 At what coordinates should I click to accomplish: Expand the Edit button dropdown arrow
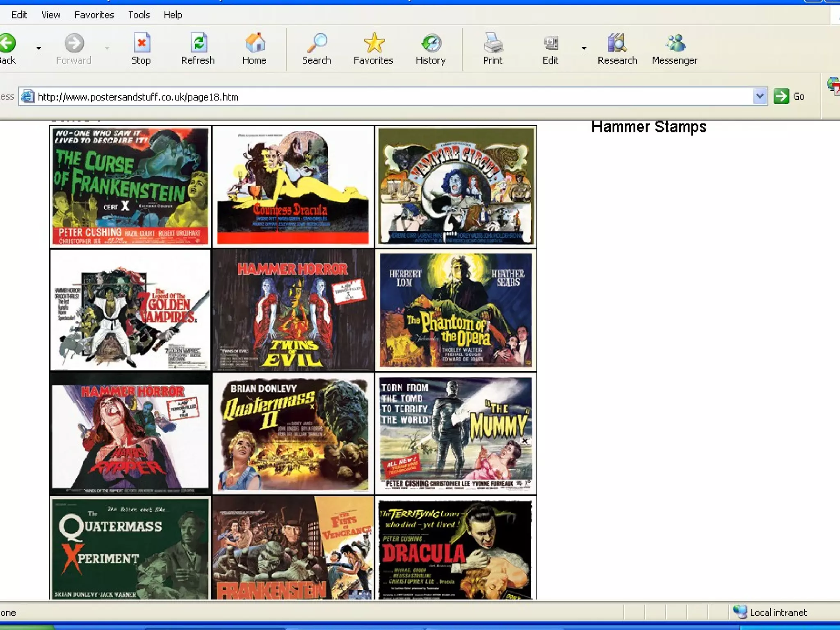pos(584,48)
